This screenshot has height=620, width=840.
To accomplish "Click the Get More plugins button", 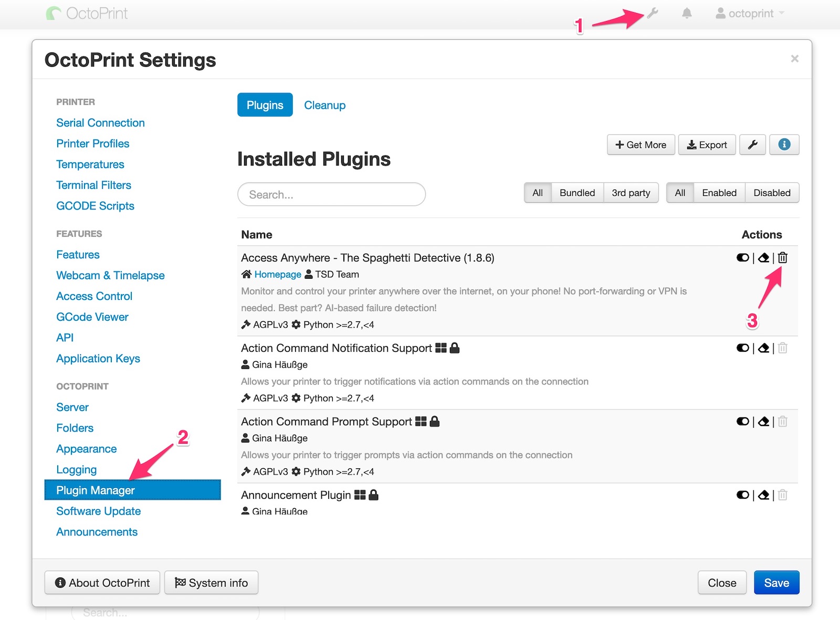I will (640, 145).
